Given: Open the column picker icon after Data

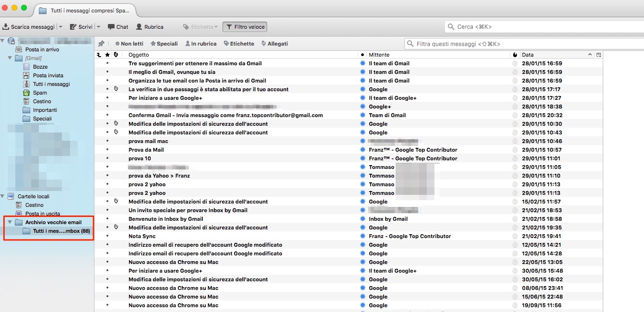Looking at the screenshot, I should point(598,55).
